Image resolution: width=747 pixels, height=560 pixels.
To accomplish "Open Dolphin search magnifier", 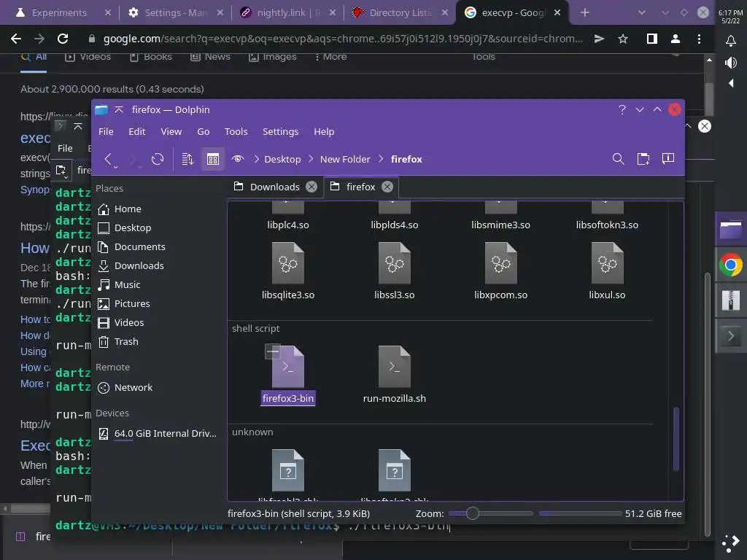I will [618, 159].
